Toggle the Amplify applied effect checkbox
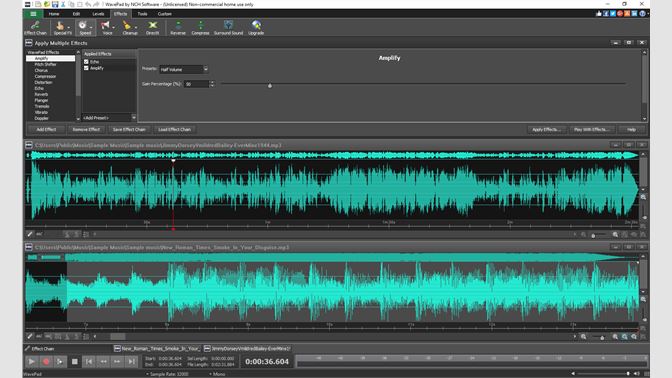This screenshot has width=672, height=378. (86, 68)
